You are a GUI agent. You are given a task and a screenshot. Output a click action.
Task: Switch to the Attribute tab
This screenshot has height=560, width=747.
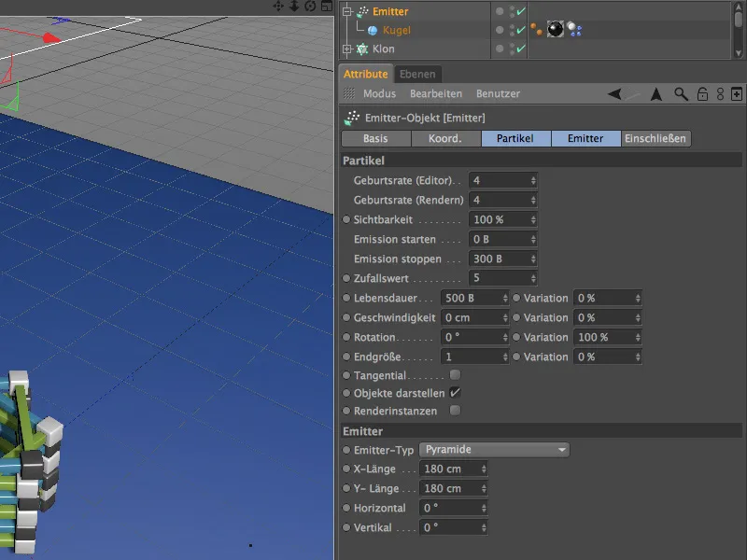click(365, 75)
